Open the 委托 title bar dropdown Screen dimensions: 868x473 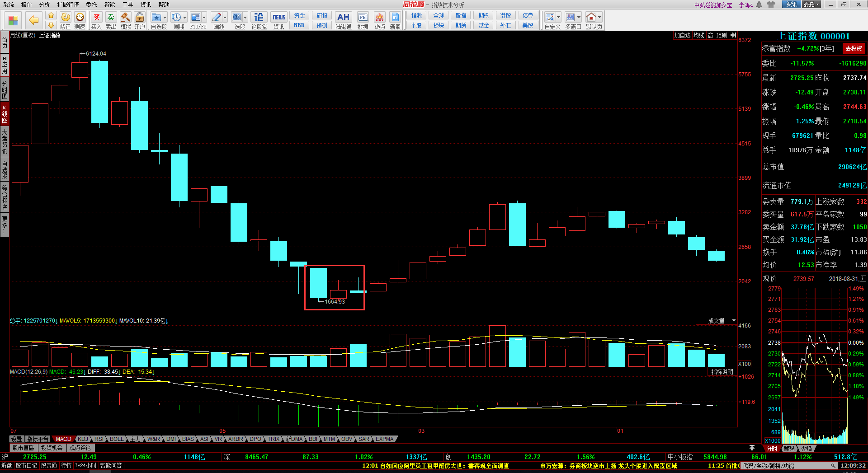pyautogui.click(x=811, y=5)
